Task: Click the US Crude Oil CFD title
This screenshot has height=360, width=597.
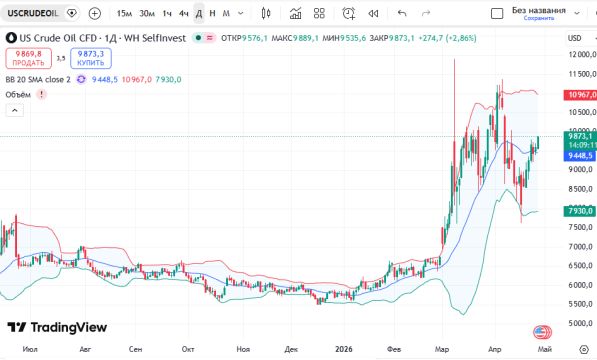Action: point(102,38)
